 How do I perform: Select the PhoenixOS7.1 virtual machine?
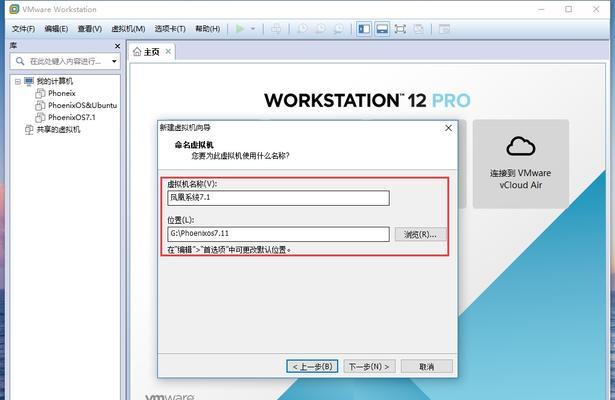pos(71,117)
